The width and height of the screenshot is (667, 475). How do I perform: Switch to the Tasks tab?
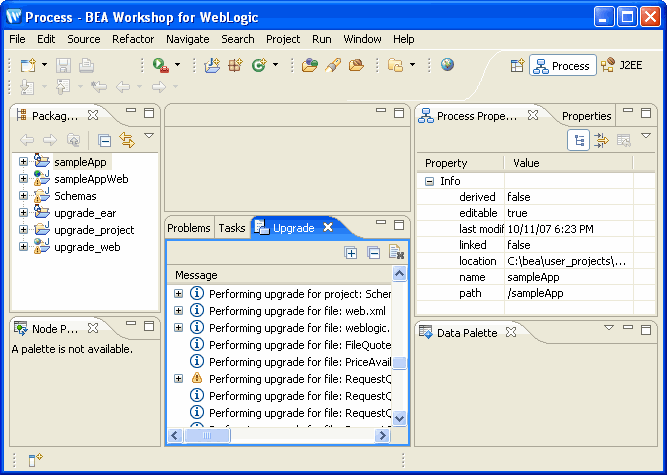tap(232, 228)
